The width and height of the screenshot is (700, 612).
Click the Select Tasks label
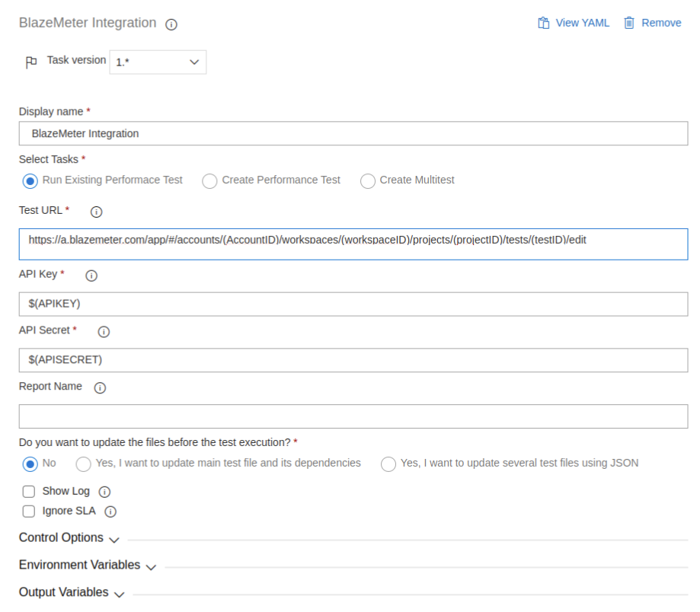pyautogui.click(x=48, y=159)
